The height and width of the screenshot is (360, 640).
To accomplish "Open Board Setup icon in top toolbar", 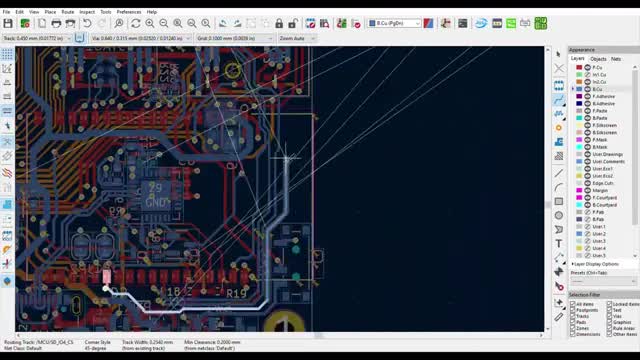I will (x=25, y=23).
